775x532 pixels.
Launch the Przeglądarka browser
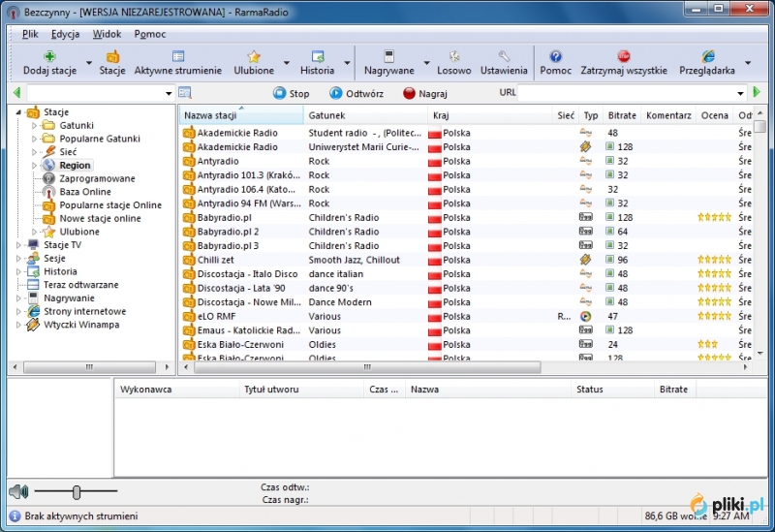[707, 63]
